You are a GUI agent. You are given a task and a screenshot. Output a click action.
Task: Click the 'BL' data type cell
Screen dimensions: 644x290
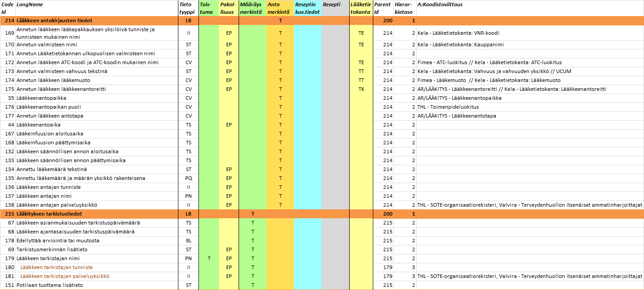[x=188, y=241]
